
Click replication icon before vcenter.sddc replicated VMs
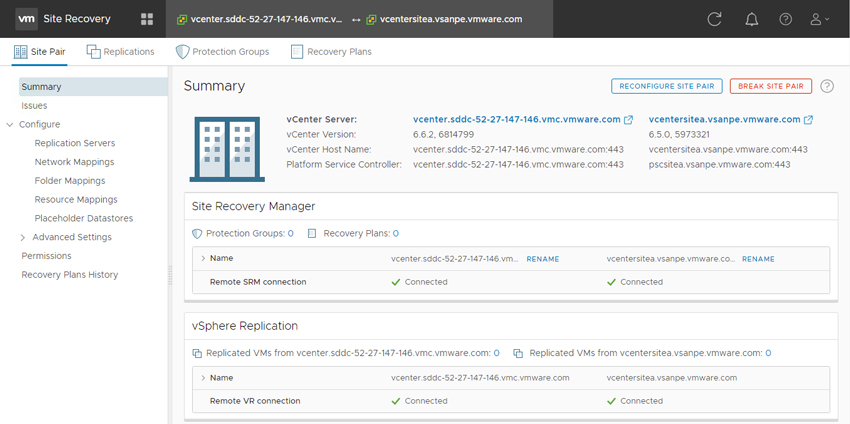(197, 354)
